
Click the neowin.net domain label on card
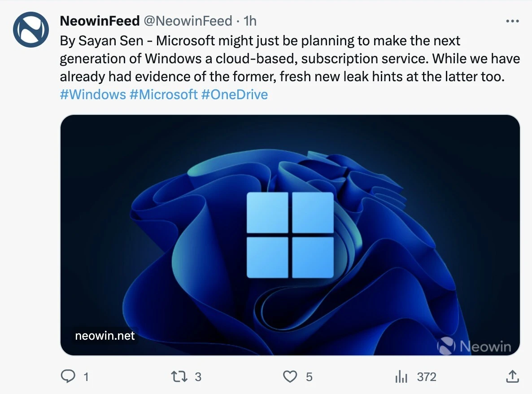(x=105, y=336)
